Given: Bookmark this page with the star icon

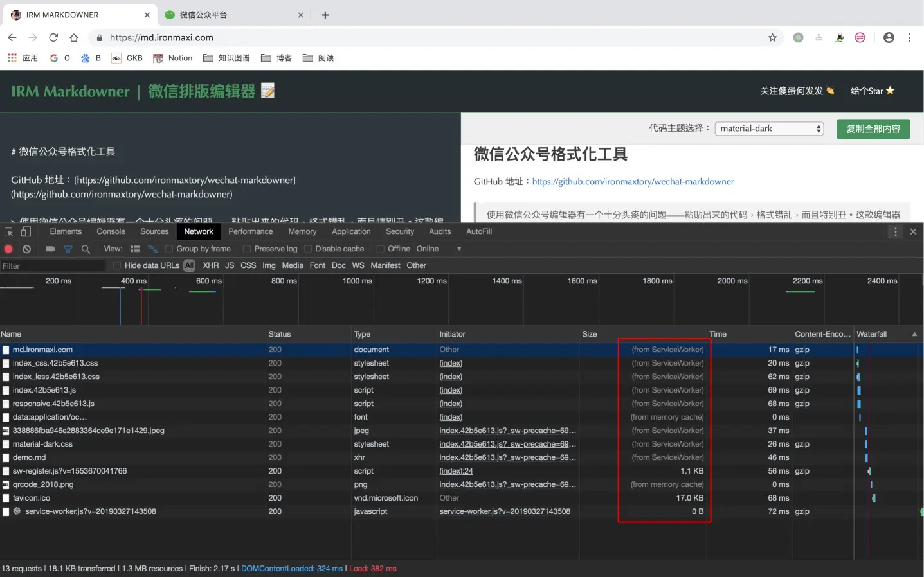Looking at the screenshot, I should point(772,38).
